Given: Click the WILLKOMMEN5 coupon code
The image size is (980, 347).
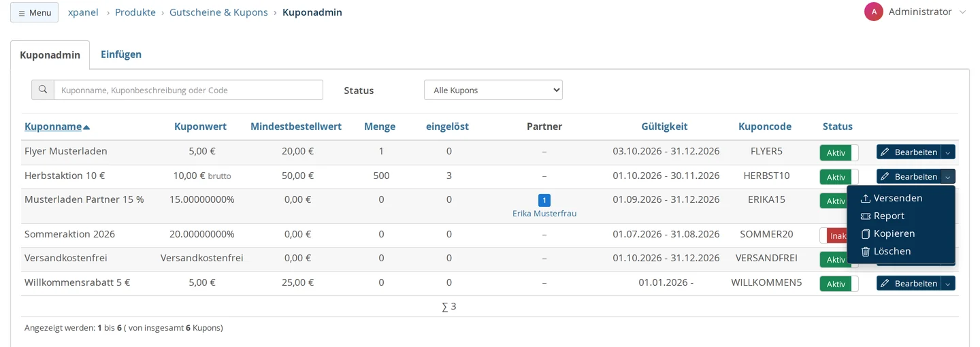Looking at the screenshot, I should click(766, 282).
